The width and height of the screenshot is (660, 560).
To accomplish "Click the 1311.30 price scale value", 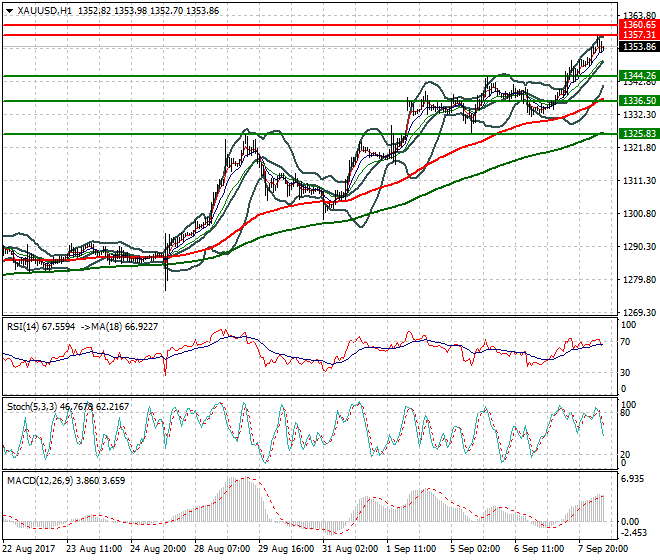I will (639, 181).
